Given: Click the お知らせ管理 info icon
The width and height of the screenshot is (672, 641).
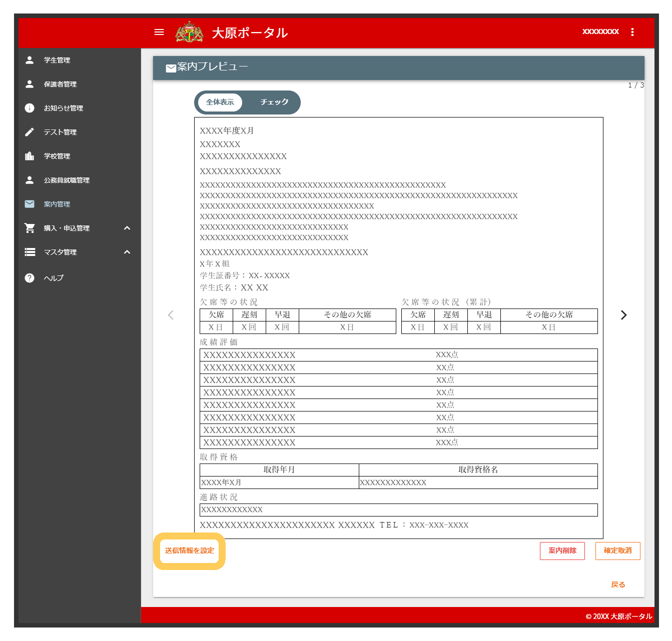Looking at the screenshot, I should 30,108.
